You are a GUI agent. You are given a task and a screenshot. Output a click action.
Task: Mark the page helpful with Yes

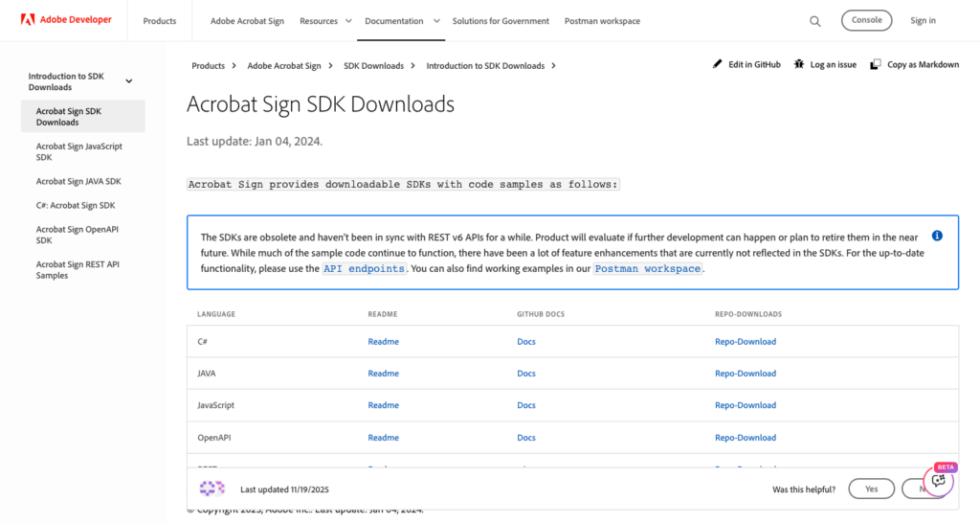click(871, 489)
